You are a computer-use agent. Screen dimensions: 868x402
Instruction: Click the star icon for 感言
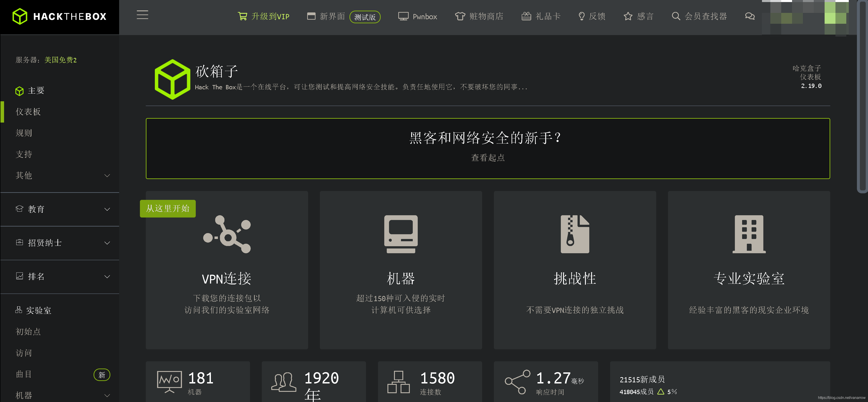628,16
